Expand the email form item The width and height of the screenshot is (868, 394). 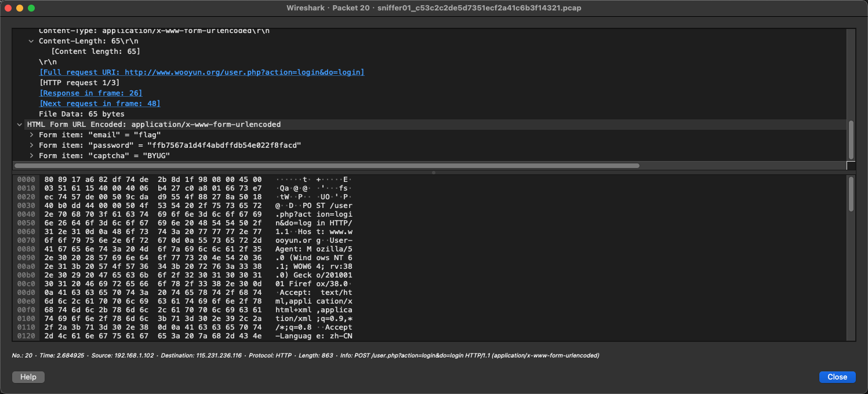click(x=31, y=135)
